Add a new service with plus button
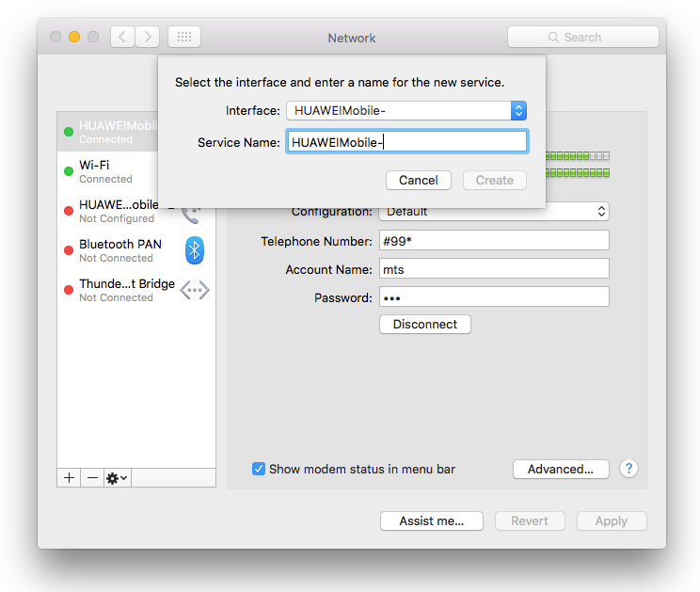 [69, 478]
